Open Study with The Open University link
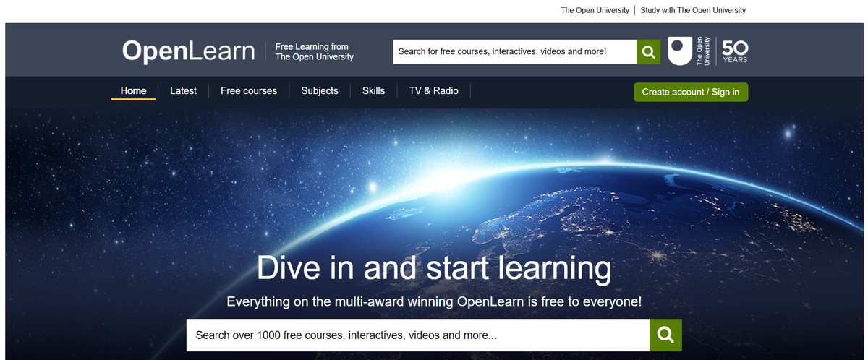 tap(693, 10)
